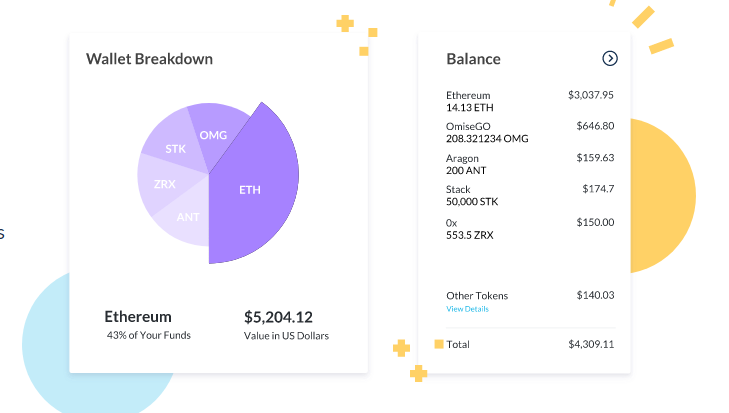Click the Ethereum $3,037.95 amount
This screenshot has width=729, height=413.
coord(590,95)
